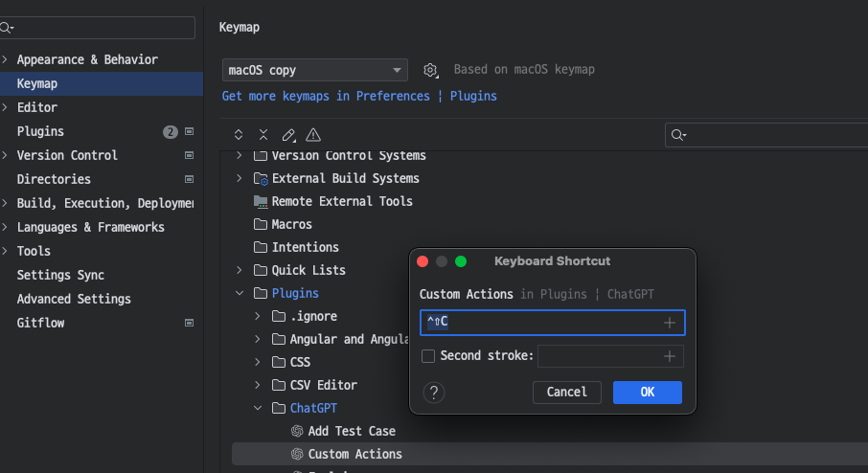Viewport: 868px width, 473px height.
Task: Show conflicts using the warning triangle icon
Action: [313, 134]
